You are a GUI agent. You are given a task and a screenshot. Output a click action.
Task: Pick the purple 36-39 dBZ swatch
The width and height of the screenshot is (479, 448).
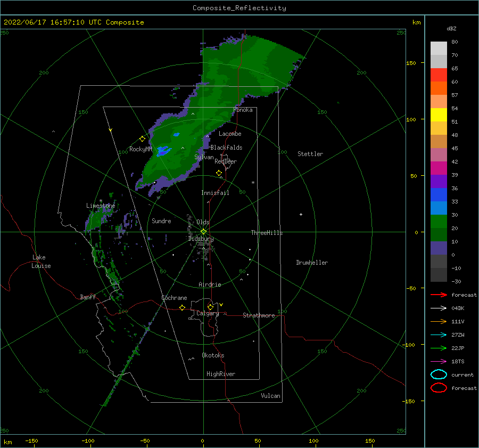point(439,181)
